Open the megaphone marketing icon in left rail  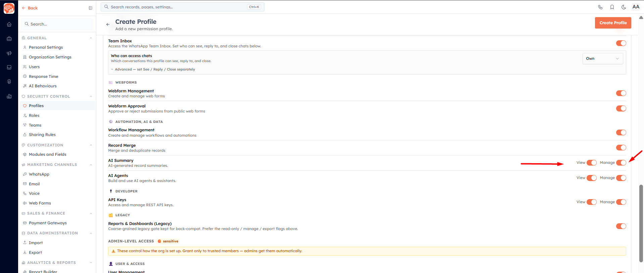coord(9,53)
